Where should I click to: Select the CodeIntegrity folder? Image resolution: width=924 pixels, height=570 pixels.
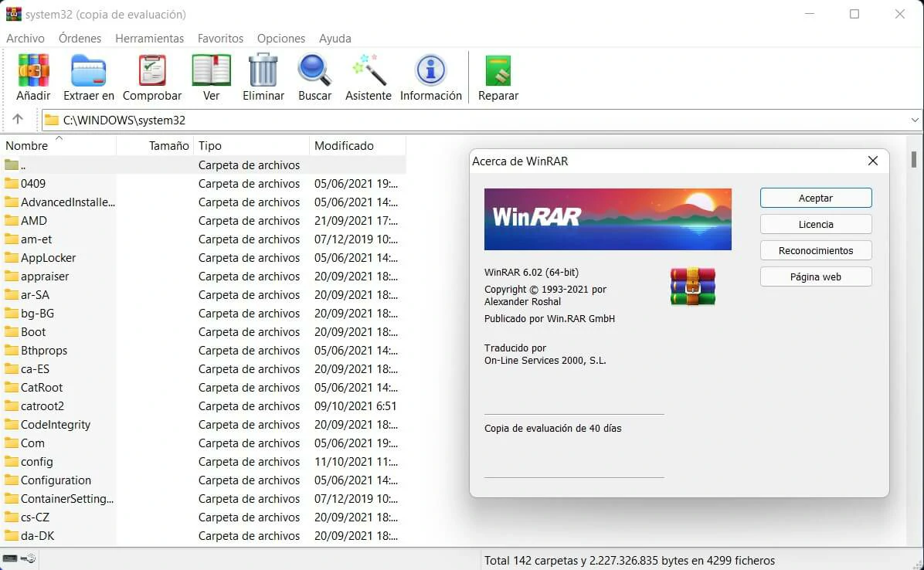[56, 425]
